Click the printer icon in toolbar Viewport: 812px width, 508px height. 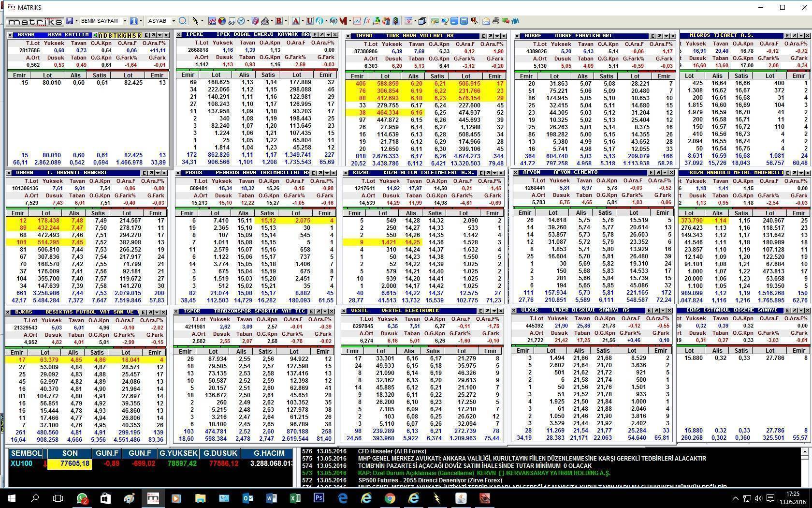tap(495, 21)
